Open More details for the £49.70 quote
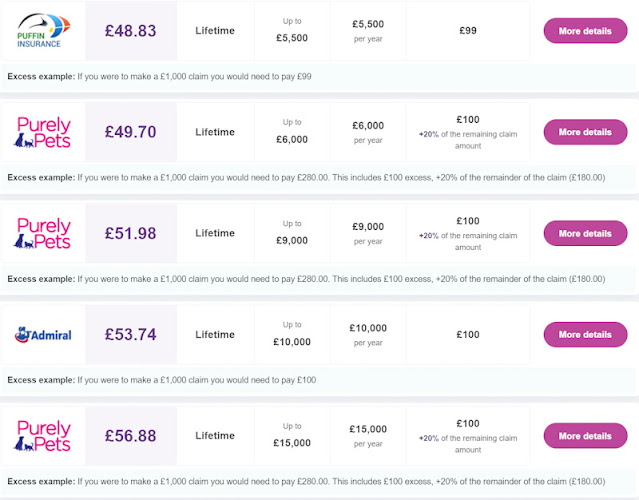Viewport: 639px width, 500px height. click(584, 132)
